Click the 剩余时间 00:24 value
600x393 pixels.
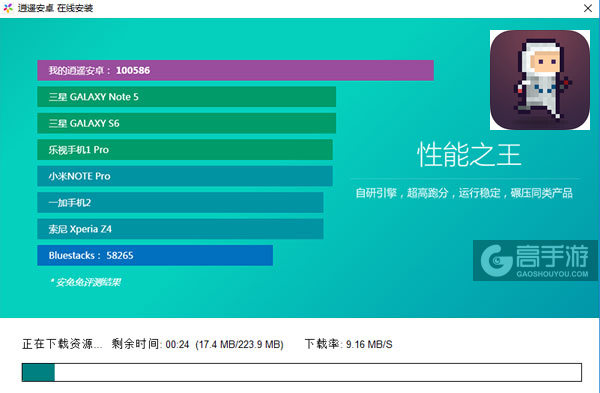coord(150,344)
